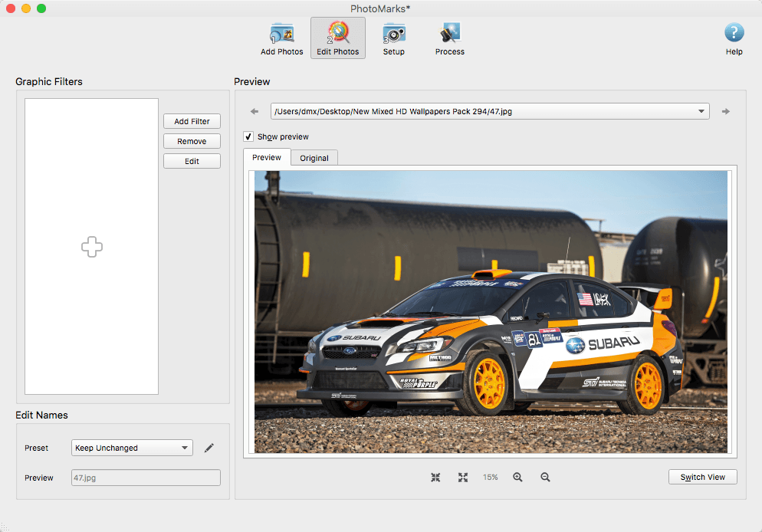Screen dimensions: 762x532
Task: Click the Add Filter button
Action: point(192,121)
